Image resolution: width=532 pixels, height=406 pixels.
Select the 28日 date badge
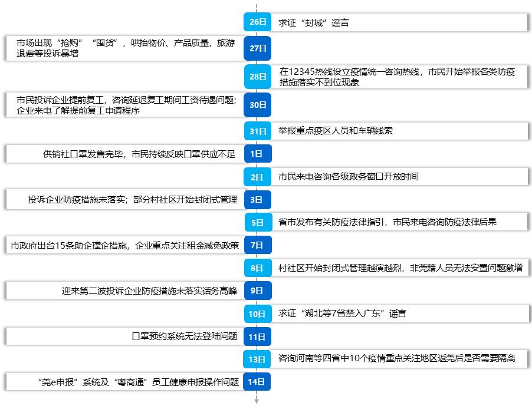tap(258, 77)
